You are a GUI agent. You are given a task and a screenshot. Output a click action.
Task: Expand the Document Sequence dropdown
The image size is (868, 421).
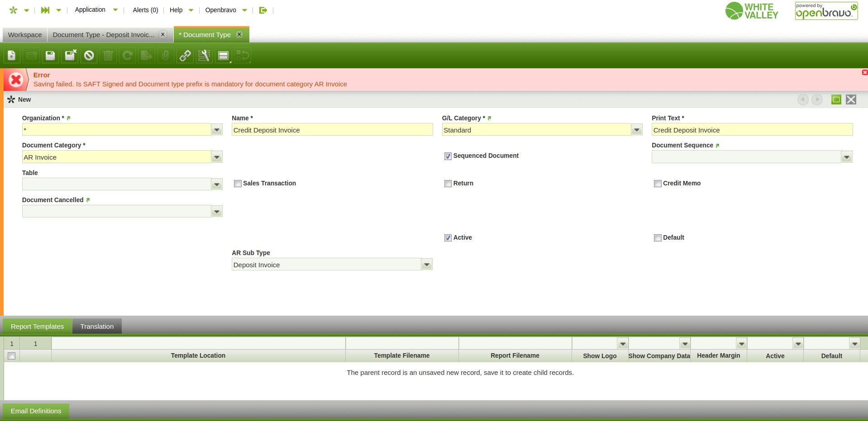tap(847, 157)
